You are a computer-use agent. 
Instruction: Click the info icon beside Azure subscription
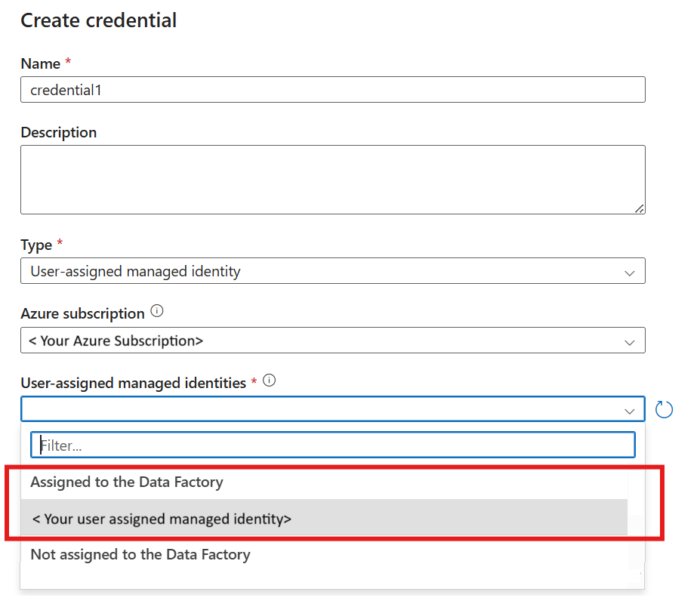point(157,311)
